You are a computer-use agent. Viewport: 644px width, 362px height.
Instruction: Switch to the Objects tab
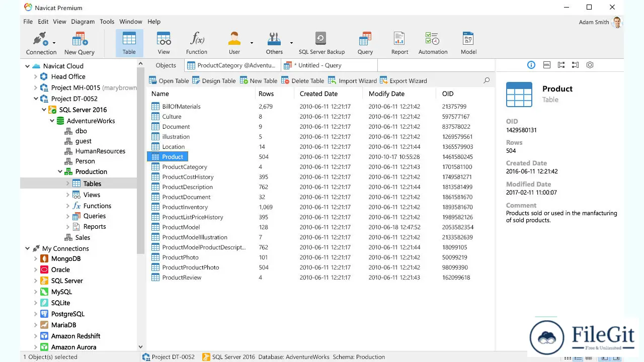pyautogui.click(x=166, y=65)
